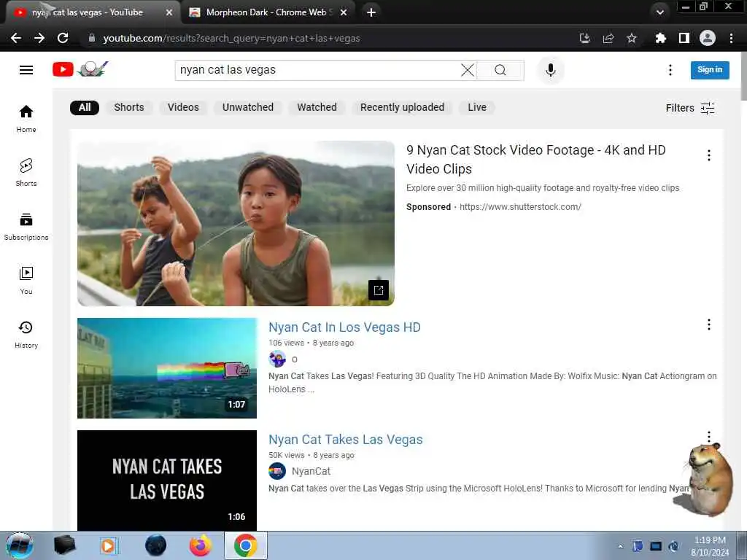
Task: Go forward in Chrome
Action: click(39, 38)
